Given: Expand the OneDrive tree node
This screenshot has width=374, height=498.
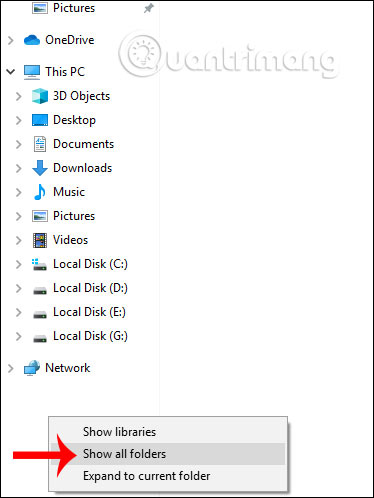Looking at the screenshot, I should click(x=11, y=40).
